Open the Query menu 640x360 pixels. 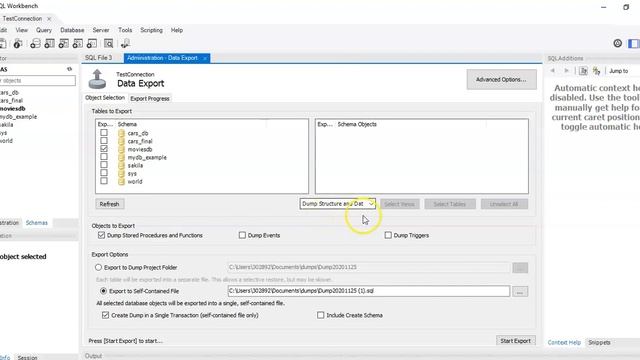44,30
